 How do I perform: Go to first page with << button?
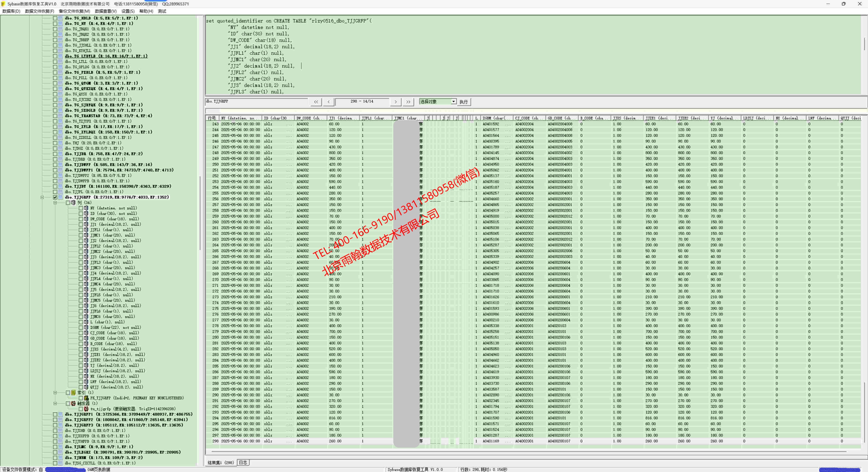coord(316,102)
